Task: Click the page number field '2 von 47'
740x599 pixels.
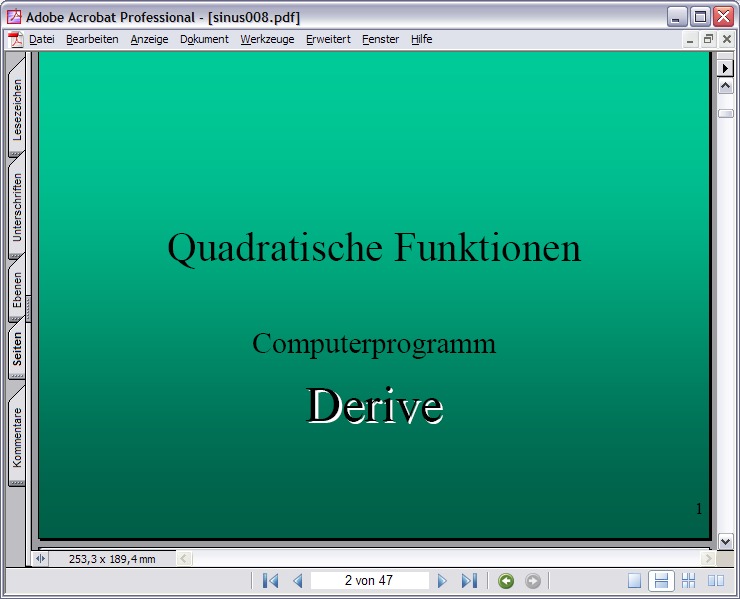Action: pyautogui.click(x=369, y=581)
